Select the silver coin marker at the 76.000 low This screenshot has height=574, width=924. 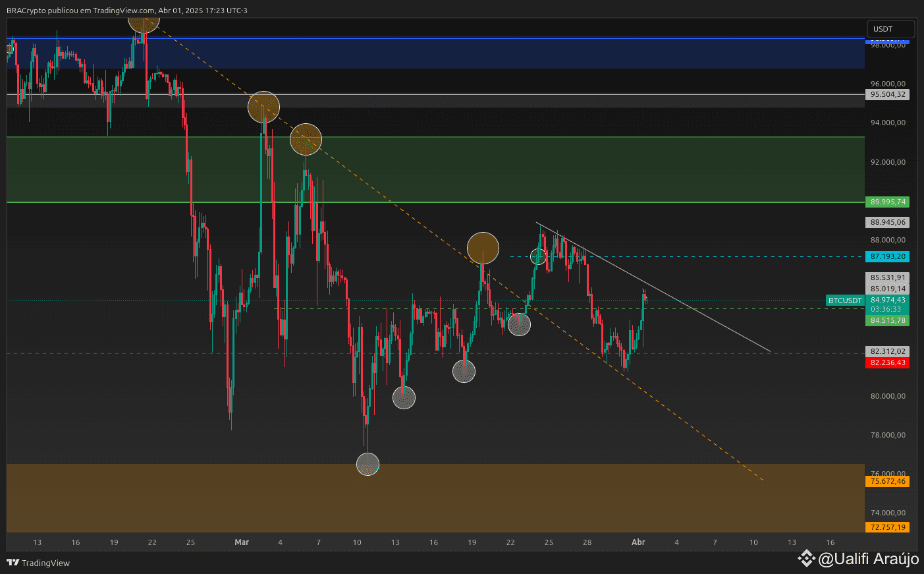pyautogui.click(x=367, y=465)
